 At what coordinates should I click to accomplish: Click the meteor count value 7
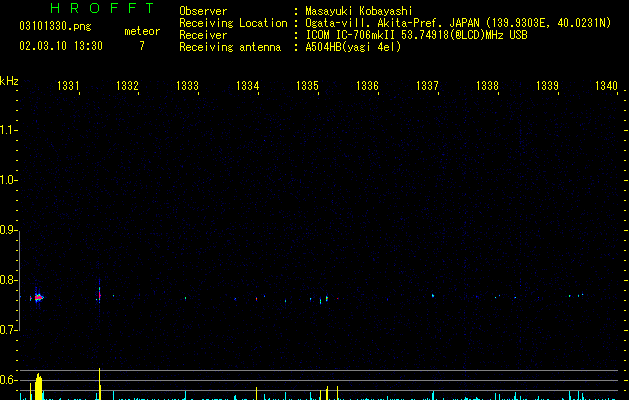pos(142,46)
